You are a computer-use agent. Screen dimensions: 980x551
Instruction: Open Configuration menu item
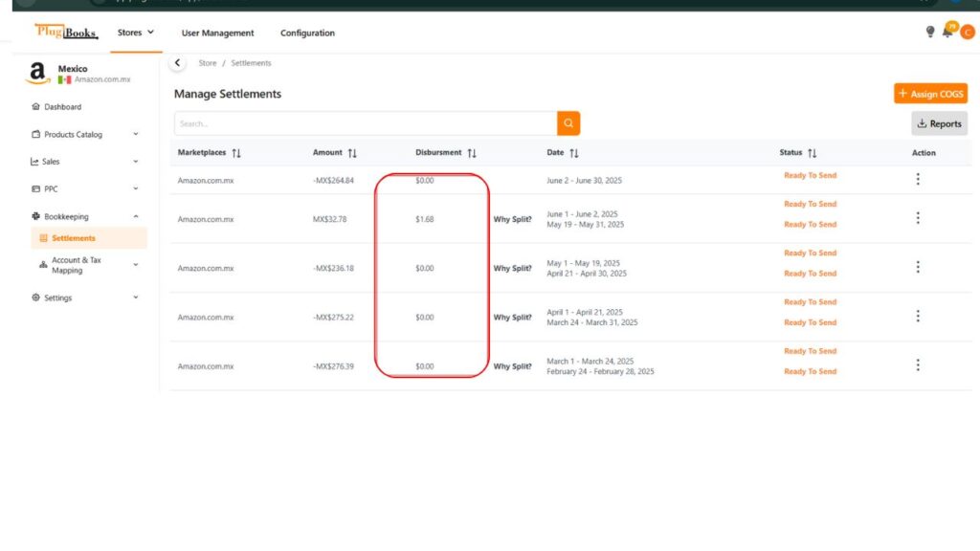(x=307, y=33)
